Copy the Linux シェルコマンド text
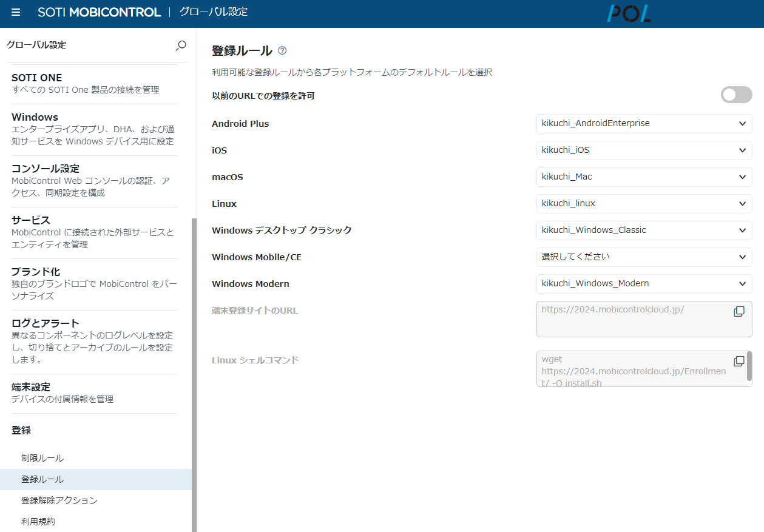 tap(739, 361)
